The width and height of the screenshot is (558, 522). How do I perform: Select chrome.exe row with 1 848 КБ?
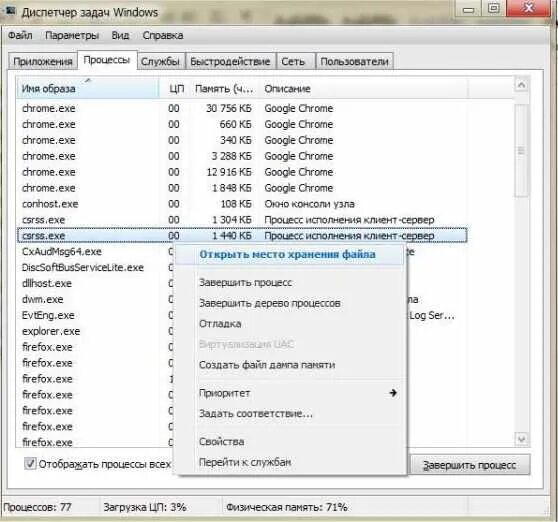pos(242,188)
